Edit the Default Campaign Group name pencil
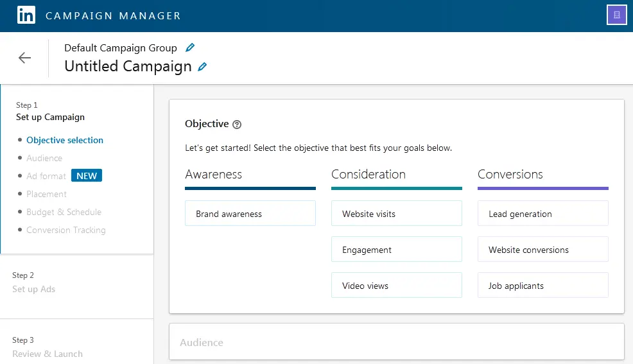633x364 pixels. point(189,48)
